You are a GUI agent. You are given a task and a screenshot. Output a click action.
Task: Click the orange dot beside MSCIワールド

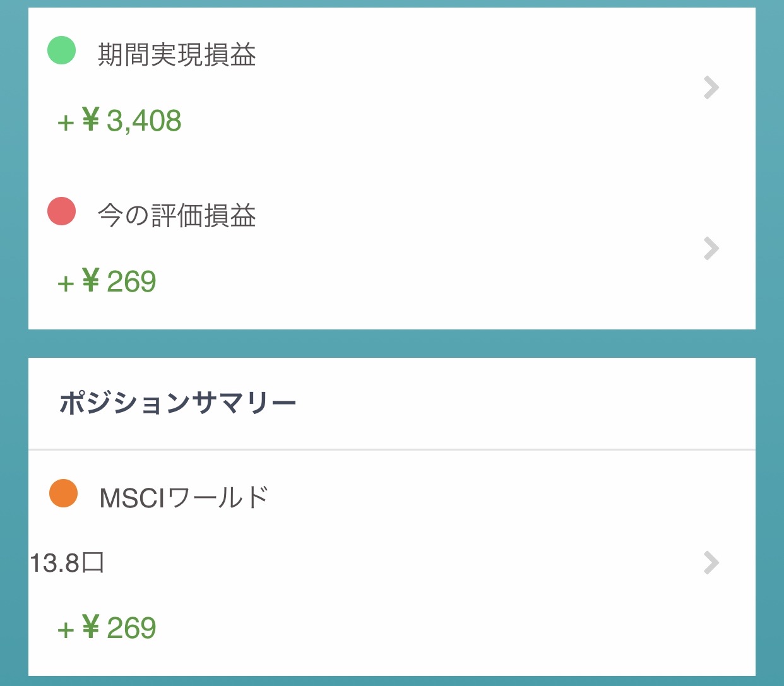(63, 493)
